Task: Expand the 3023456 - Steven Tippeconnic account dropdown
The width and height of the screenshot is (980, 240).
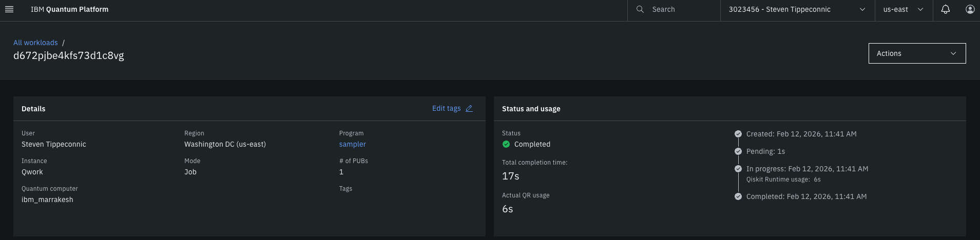Action: pos(797,9)
